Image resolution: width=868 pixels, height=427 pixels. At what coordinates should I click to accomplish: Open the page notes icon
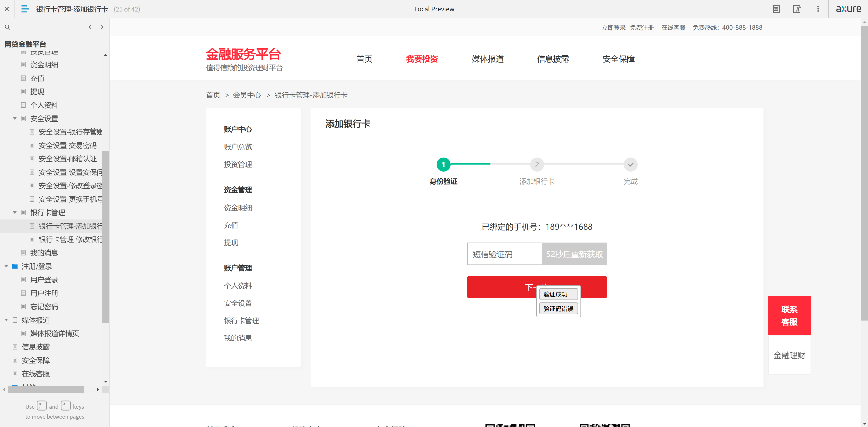(776, 9)
